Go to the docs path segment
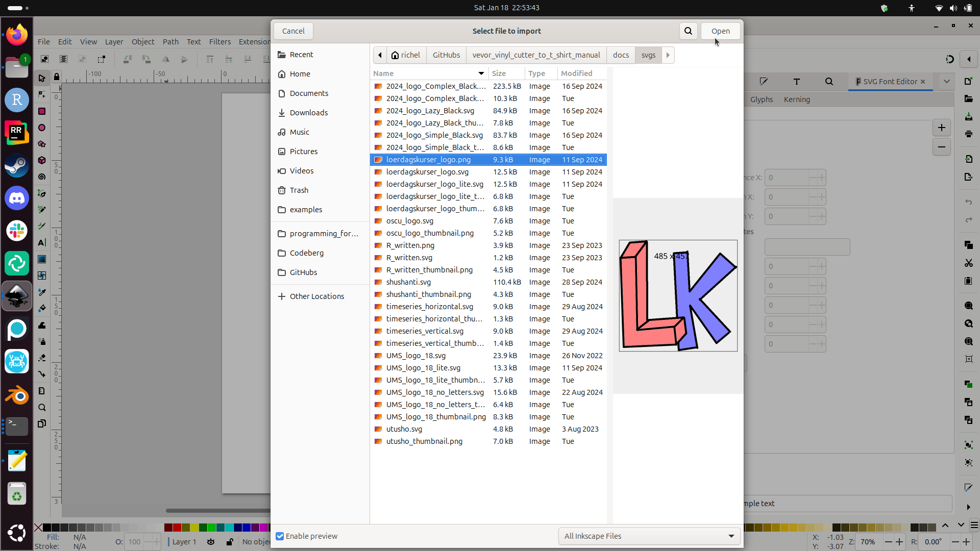Image resolution: width=980 pixels, height=551 pixels. click(621, 55)
